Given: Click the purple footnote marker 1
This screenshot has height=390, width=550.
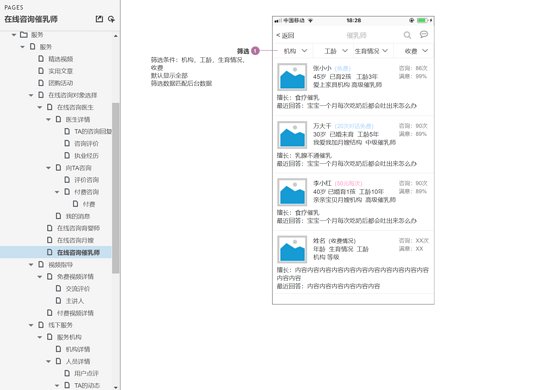Looking at the screenshot, I should [x=255, y=51].
